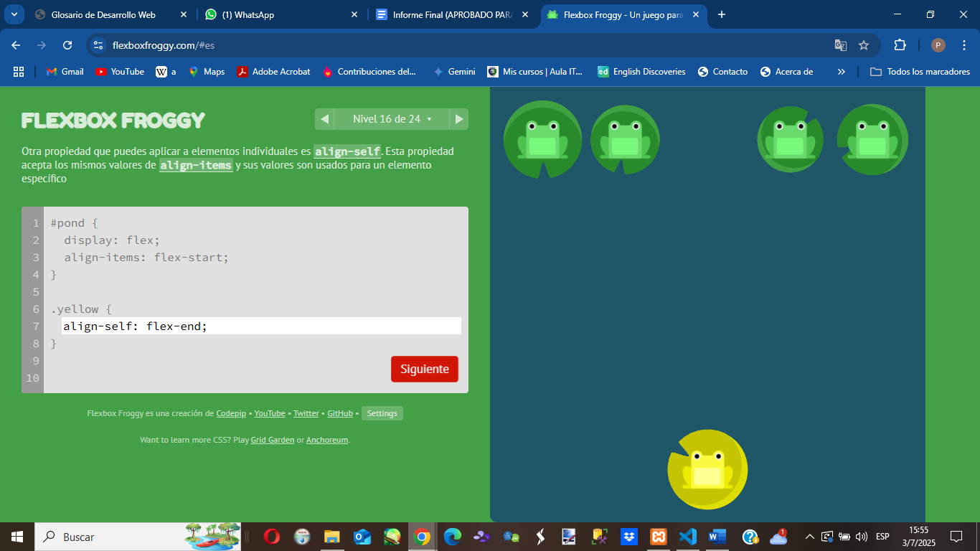Image resolution: width=980 pixels, height=551 pixels.
Task: Open the YouTube link in the footer credits
Action: click(270, 413)
